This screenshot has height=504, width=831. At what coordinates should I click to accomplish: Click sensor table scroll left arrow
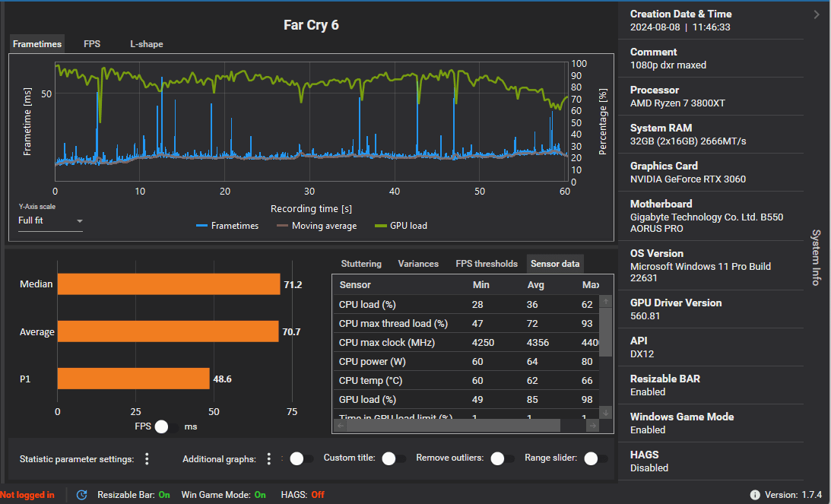[x=341, y=426]
